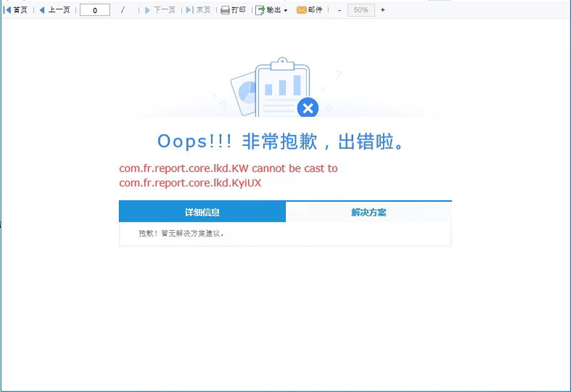
Task: Click the blue X error badge
Action: [308, 108]
